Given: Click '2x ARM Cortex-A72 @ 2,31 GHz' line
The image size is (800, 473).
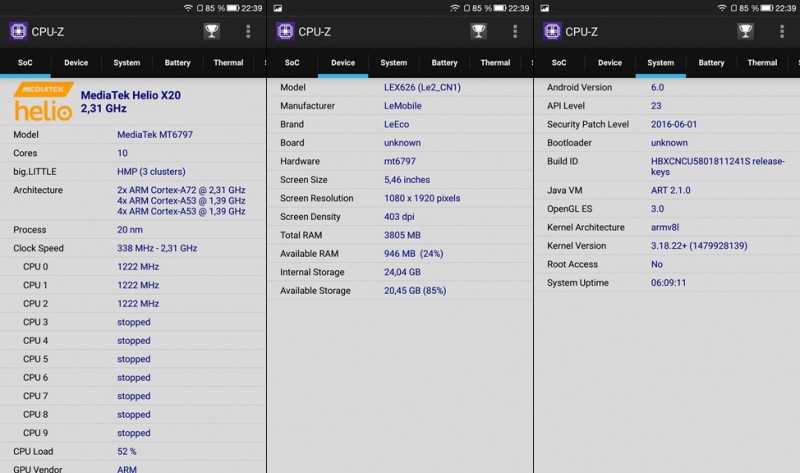Looking at the screenshot, I should click(x=181, y=190).
